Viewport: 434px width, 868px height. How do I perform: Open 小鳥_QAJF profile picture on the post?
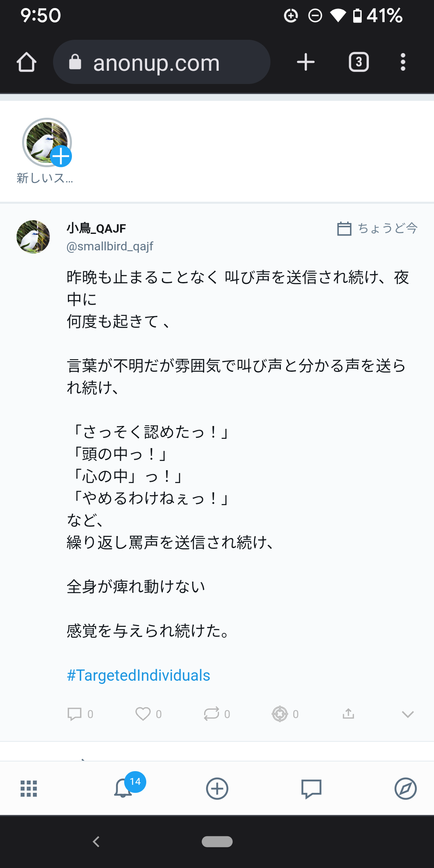pos(33,237)
